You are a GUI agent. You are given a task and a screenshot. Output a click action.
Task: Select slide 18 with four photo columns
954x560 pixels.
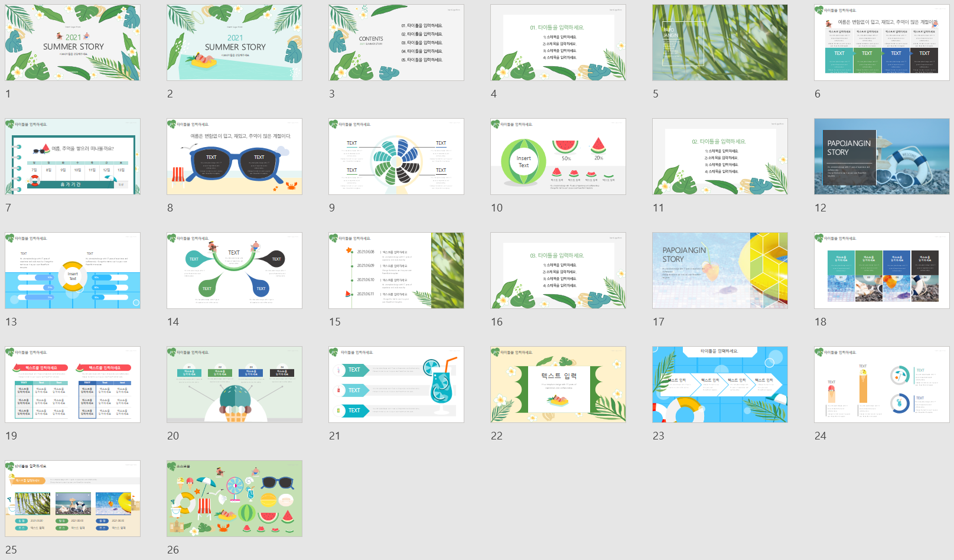click(x=882, y=271)
